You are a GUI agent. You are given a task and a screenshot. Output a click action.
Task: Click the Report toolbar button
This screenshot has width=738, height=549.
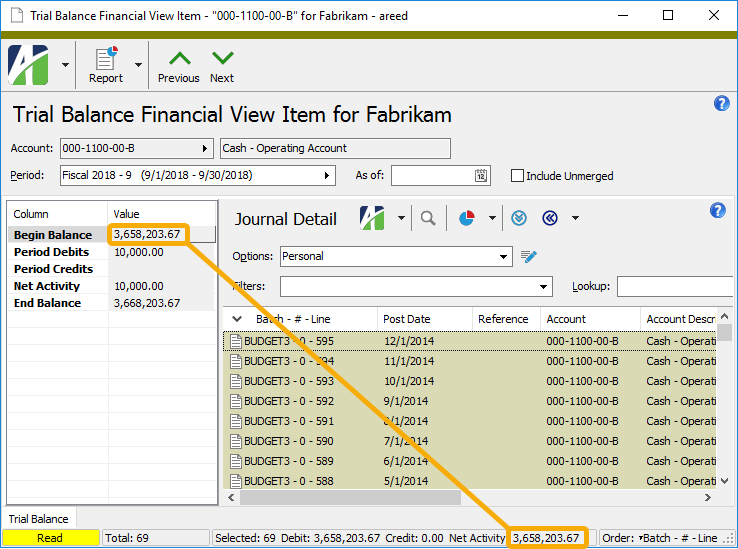[x=106, y=65]
